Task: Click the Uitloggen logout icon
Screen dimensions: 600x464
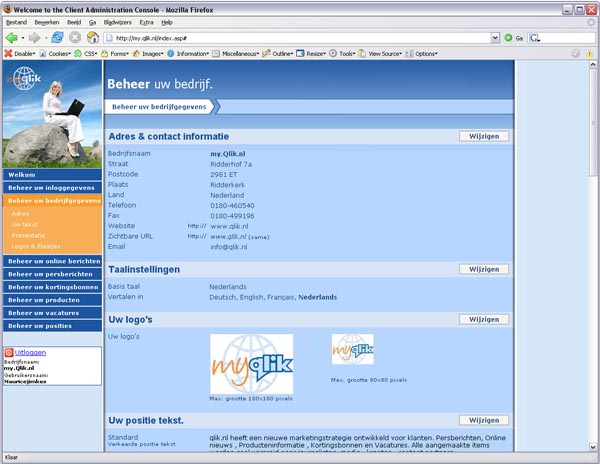Action: pos(9,353)
